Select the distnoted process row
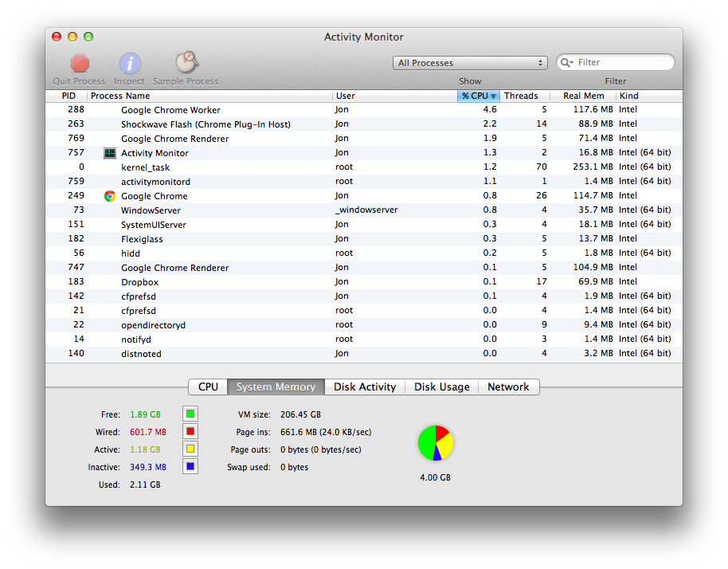Viewport: 728px width, 569px height. coord(364,354)
